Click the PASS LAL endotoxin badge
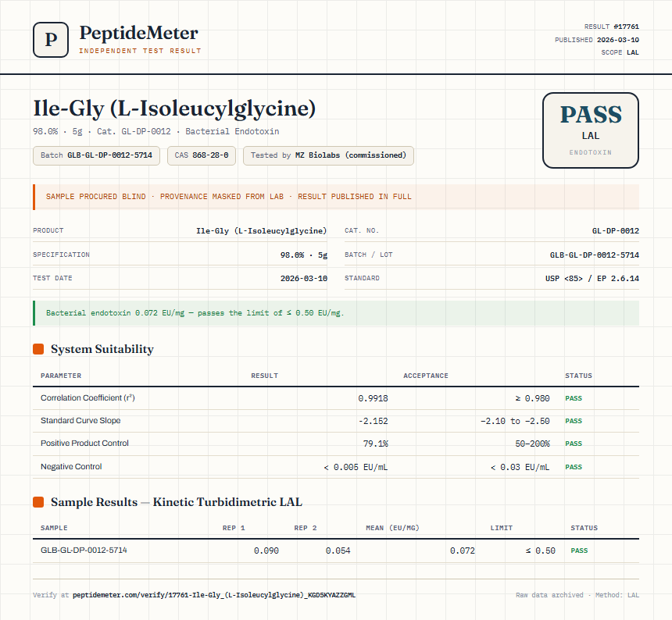The image size is (672, 620). [591, 130]
